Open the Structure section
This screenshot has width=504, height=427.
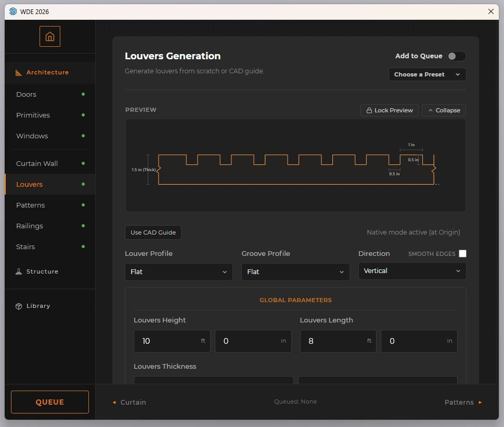50,271
